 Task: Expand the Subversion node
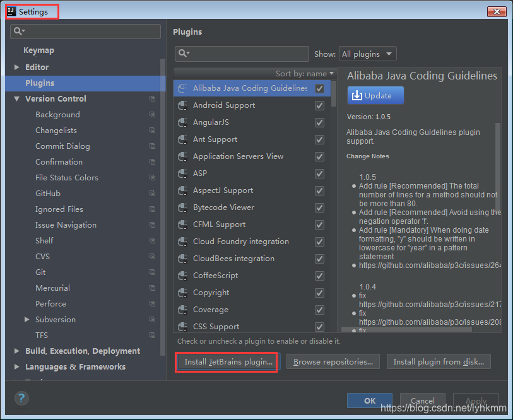(27, 319)
